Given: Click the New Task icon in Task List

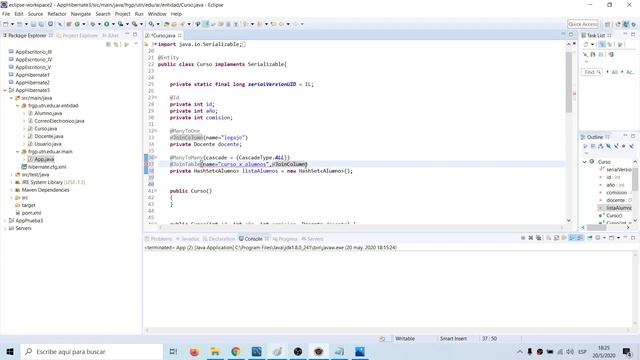Looking at the screenshot, I should pos(586,44).
